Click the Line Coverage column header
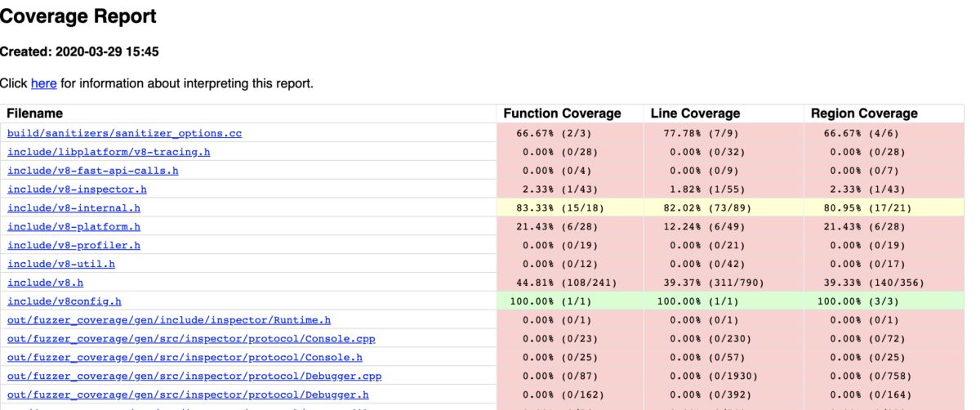 point(695,114)
